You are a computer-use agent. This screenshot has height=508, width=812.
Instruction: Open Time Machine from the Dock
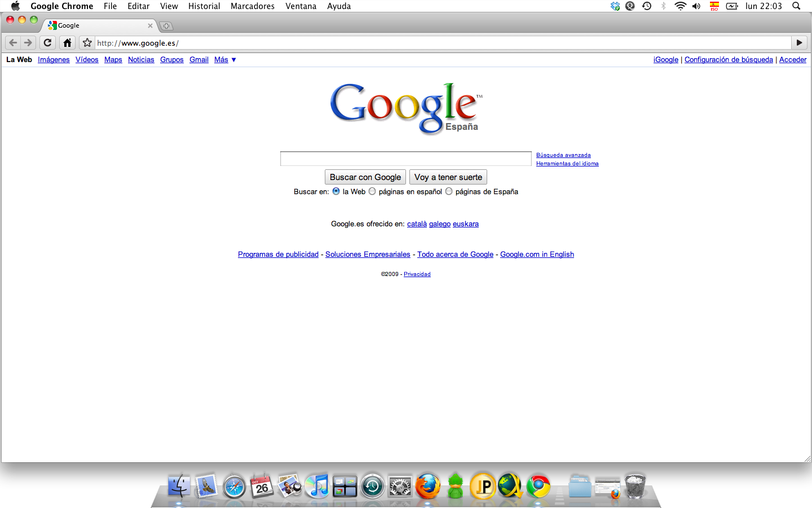(x=372, y=486)
